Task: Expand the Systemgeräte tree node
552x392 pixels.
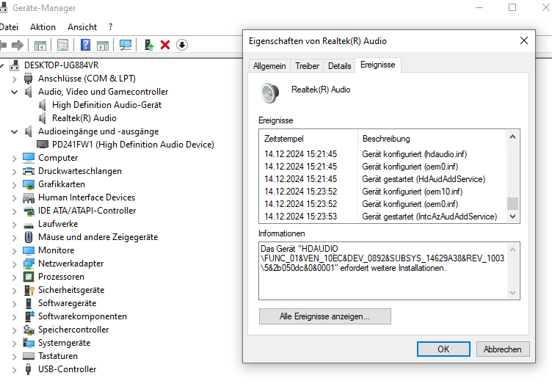Action: 15,344
